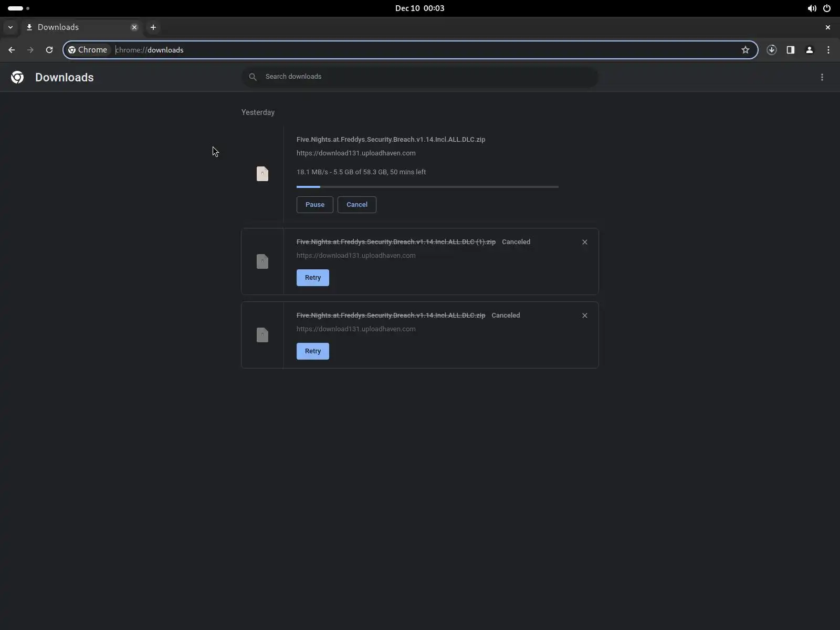Screen dimensions: 840x630
Task: Click the search magnifier icon
Action: (253, 77)
